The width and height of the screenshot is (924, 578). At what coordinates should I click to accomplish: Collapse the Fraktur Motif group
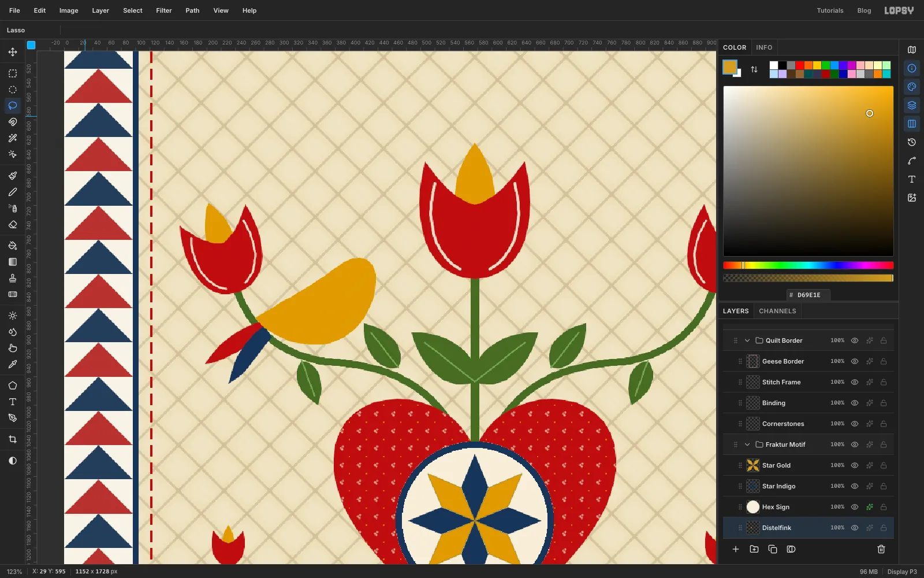coord(747,444)
